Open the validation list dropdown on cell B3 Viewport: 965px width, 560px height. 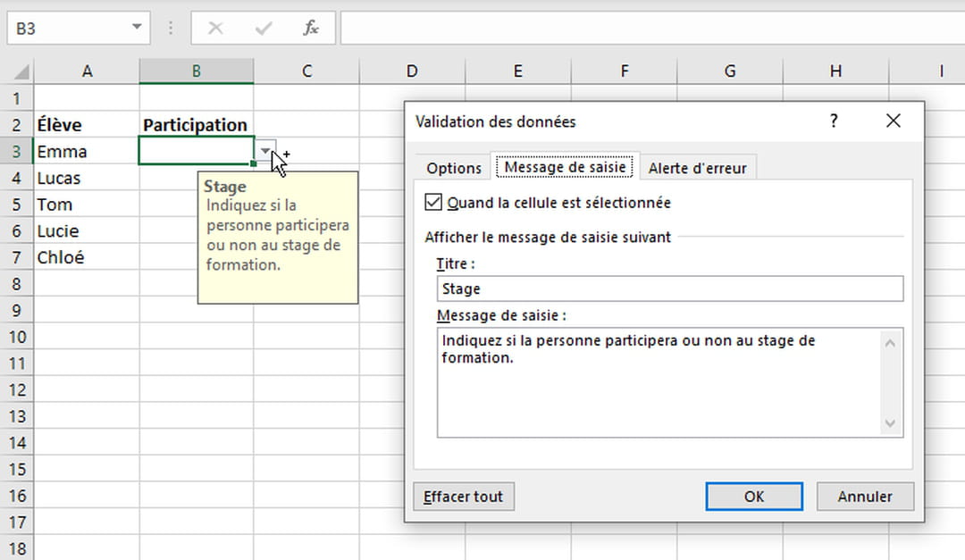[264, 152]
